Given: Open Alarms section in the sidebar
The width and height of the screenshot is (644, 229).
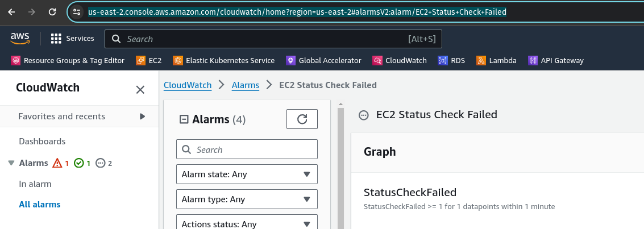Looking at the screenshot, I should [34, 163].
